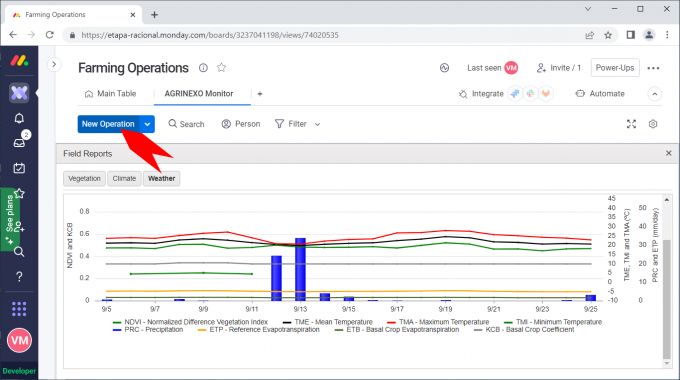The image size is (680, 380).
Task: Open favorites star in sidebar
Action: (x=19, y=193)
